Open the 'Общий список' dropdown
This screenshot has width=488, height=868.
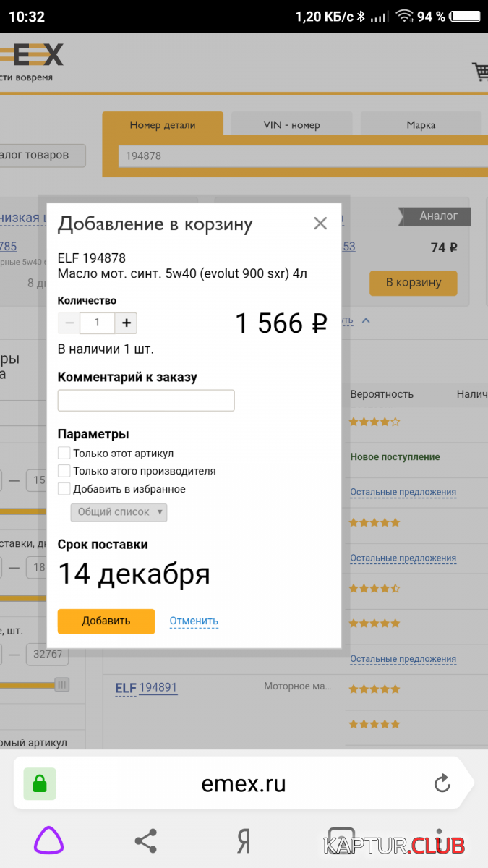119,512
